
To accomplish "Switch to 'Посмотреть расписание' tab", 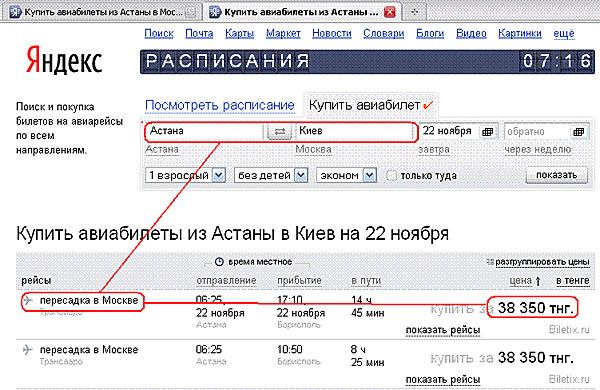I will (x=220, y=105).
